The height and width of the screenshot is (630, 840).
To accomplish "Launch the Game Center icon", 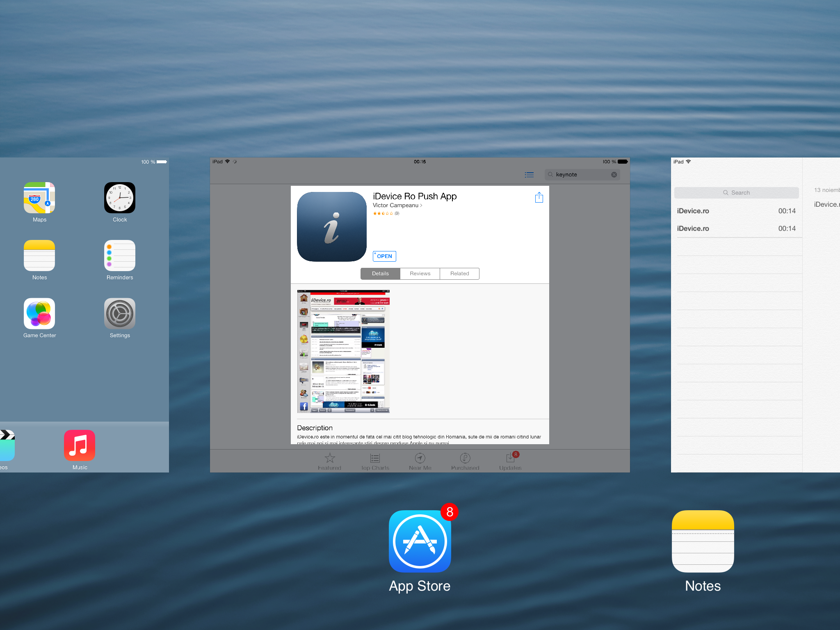I will click(x=39, y=313).
